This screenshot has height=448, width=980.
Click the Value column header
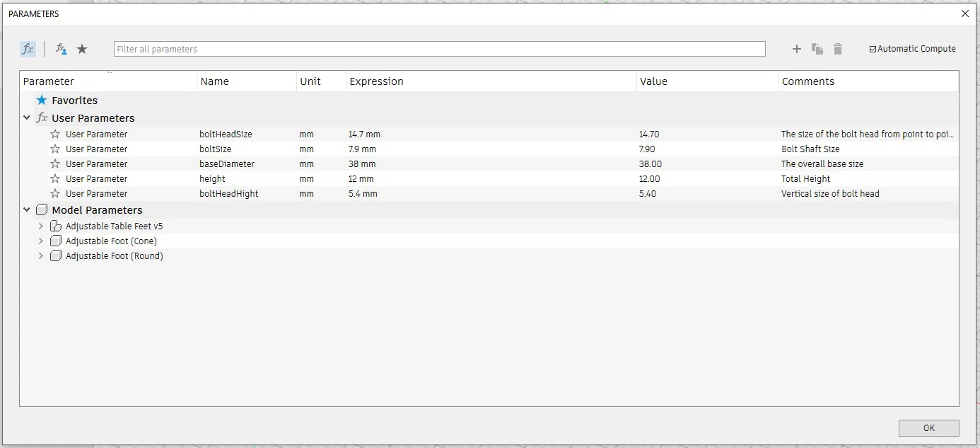(x=708, y=81)
